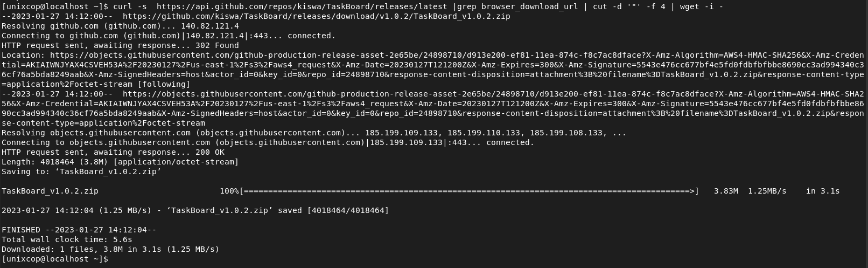
Task: Click the '302 Found' response text
Action: pos(215,45)
